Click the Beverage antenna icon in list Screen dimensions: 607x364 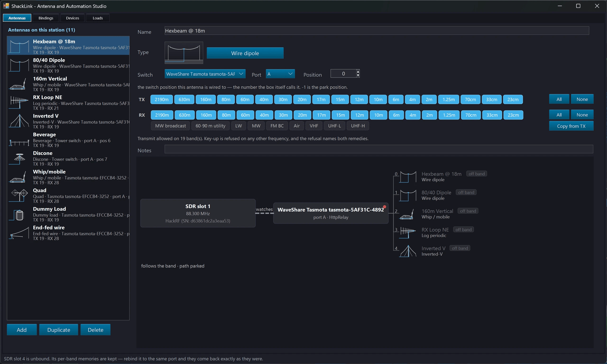[x=19, y=142]
